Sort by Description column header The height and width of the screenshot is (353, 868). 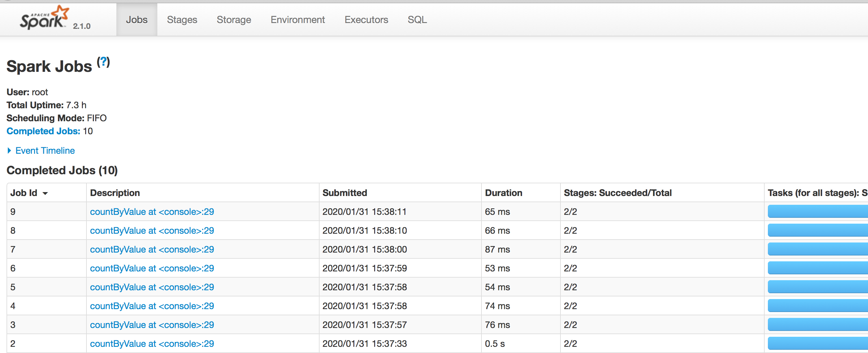pos(115,193)
